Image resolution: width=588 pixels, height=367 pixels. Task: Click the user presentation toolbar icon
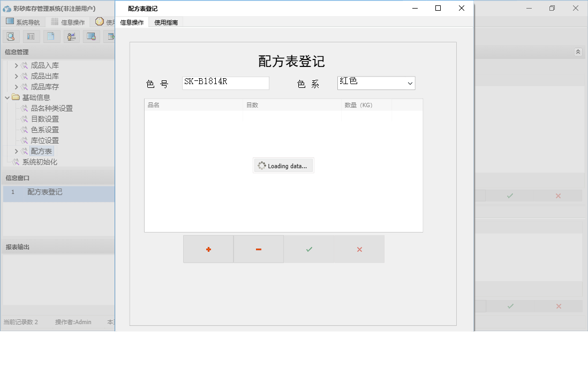tap(71, 36)
